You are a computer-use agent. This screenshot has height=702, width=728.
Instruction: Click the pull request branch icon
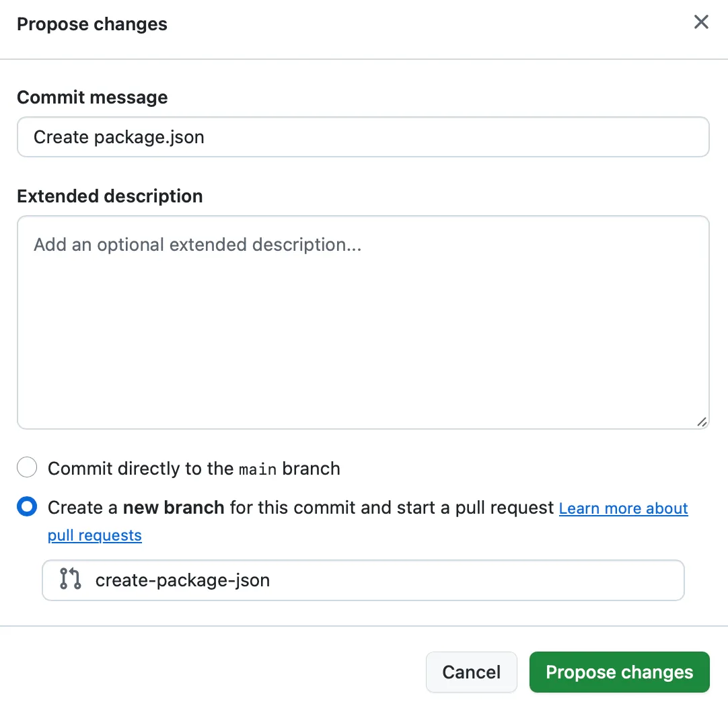click(x=69, y=580)
